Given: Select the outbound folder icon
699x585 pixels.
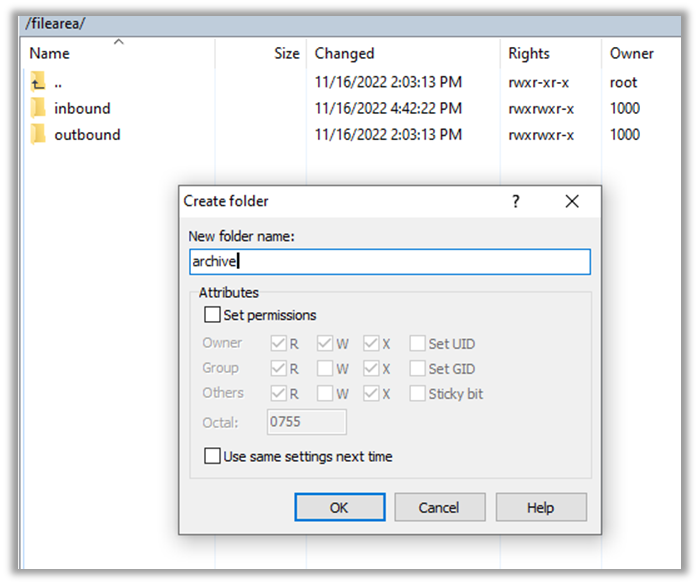Looking at the screenshot, I should click(38, 135).
